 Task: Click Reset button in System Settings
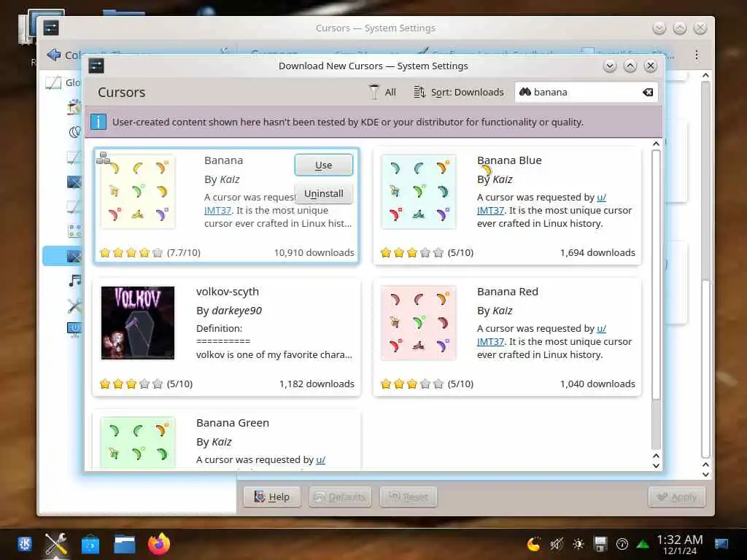[409, 497]
